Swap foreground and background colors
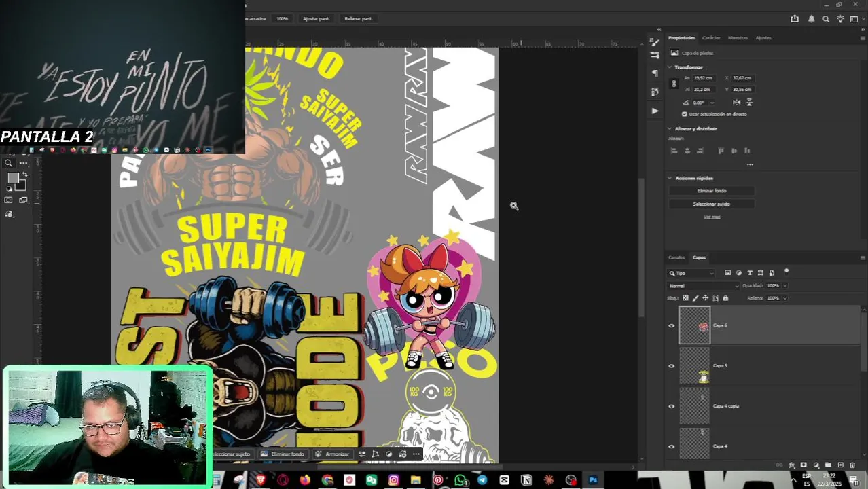The height and width of the screenshot is (489, 868). click(x=25, y=175)
